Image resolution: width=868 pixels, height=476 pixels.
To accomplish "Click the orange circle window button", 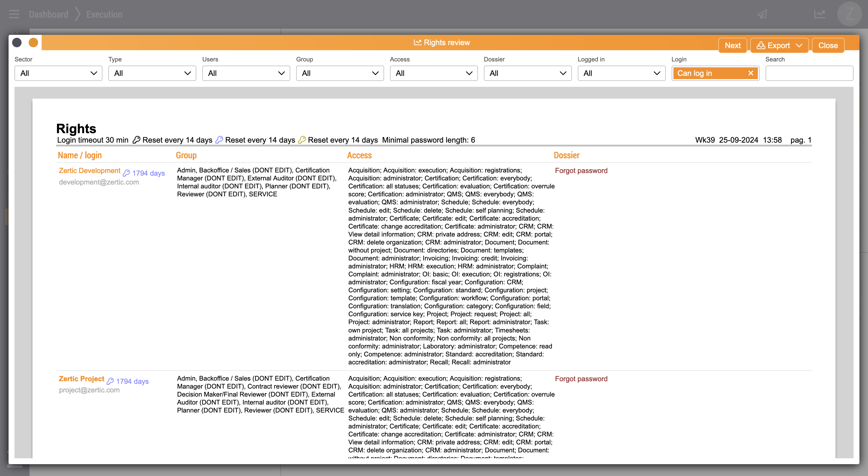I will pyautogui.click(x=33, y=43).
